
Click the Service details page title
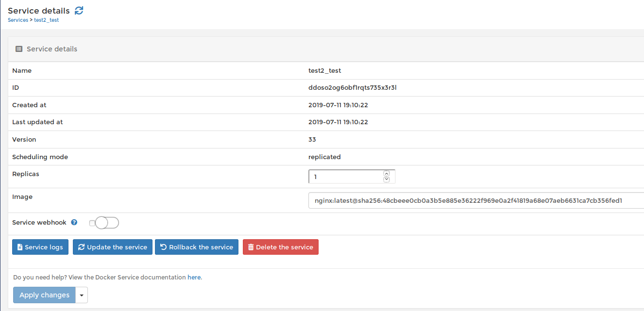[39, 11]
